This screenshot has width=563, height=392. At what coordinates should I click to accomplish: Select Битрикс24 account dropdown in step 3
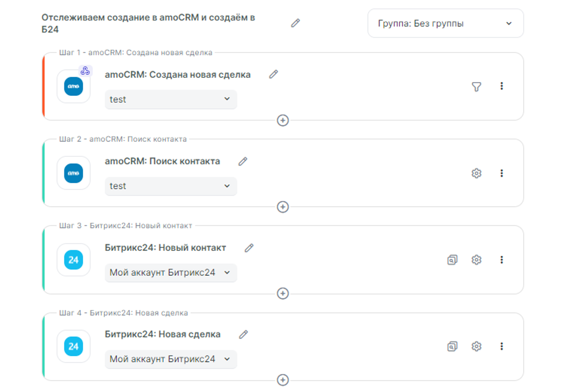[x=170, y=273]
